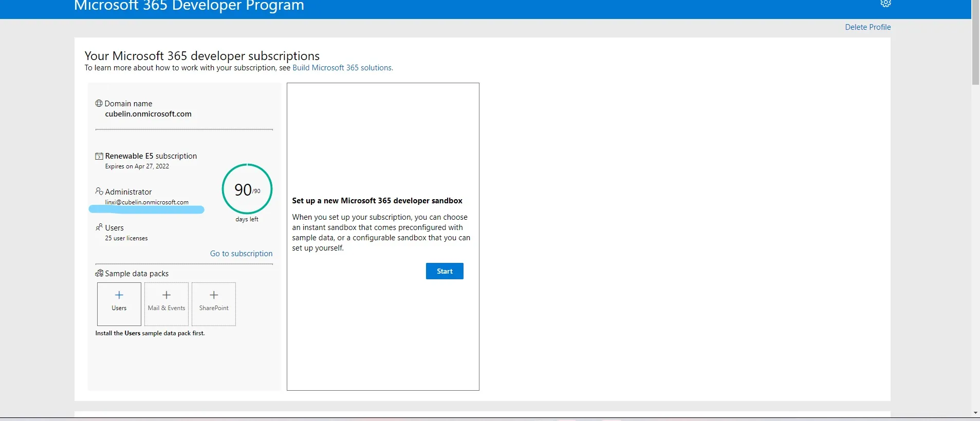Click the Microsoft 365 Developer Program title
The image size is (980, 421).
(189, 6)
